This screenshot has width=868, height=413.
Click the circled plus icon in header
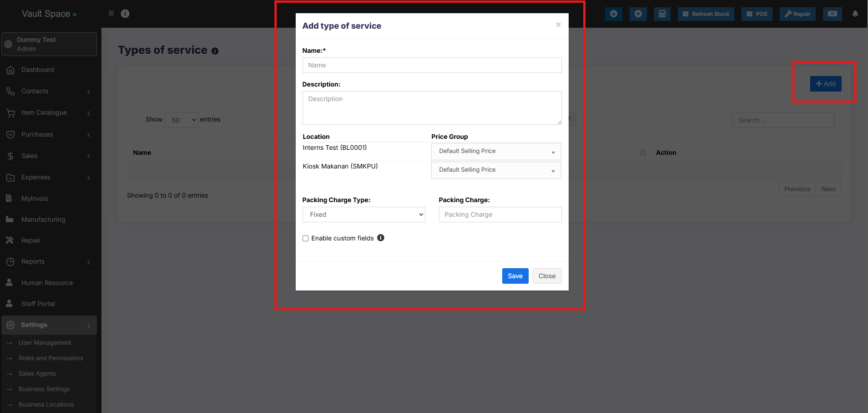tap(638, 14)
